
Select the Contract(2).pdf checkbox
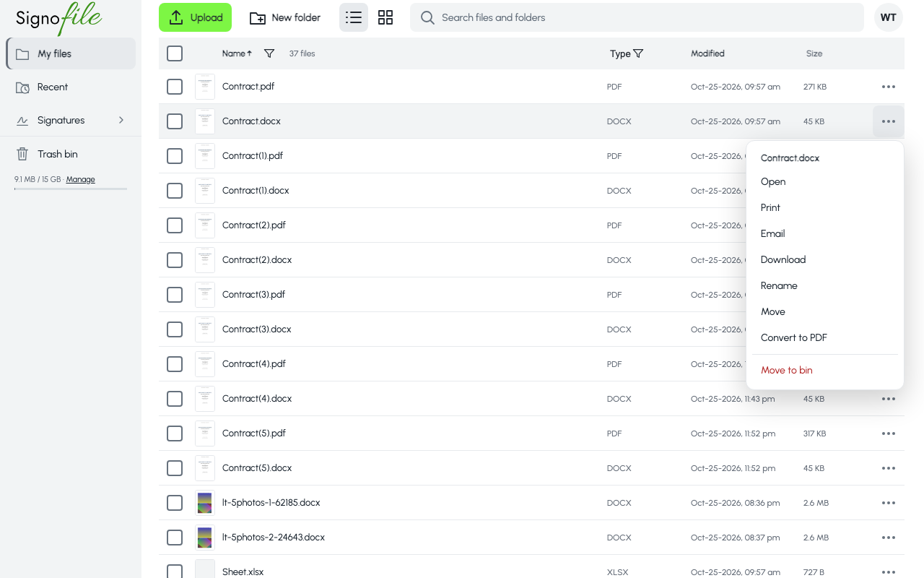(175, 225)
